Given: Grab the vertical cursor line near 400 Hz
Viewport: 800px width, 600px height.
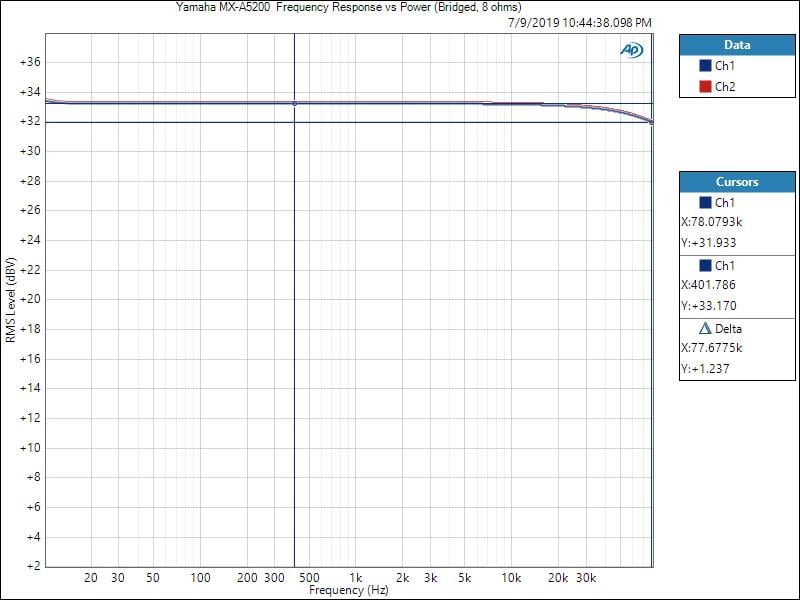Looking at the screenshot, I should tap(294, 300).
